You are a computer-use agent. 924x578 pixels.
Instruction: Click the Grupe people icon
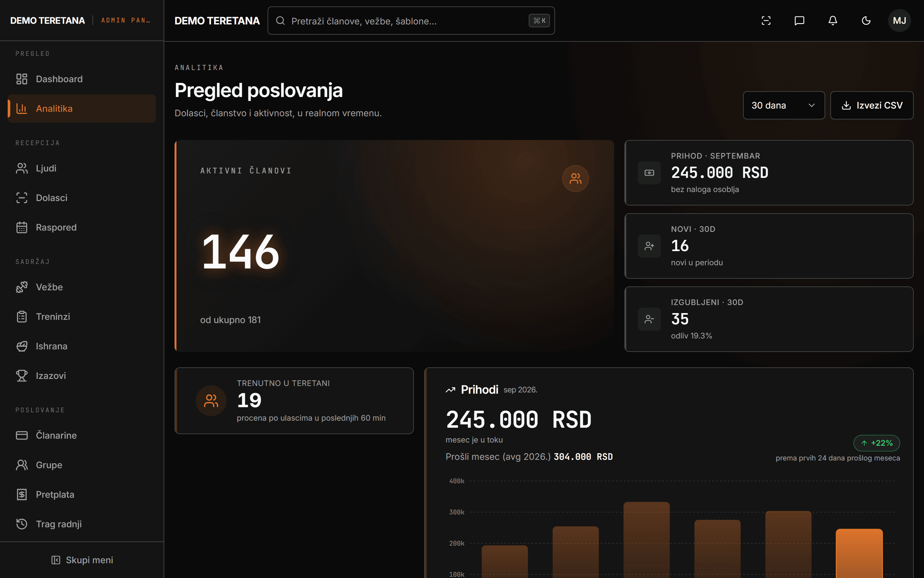[x=22, y=465]
